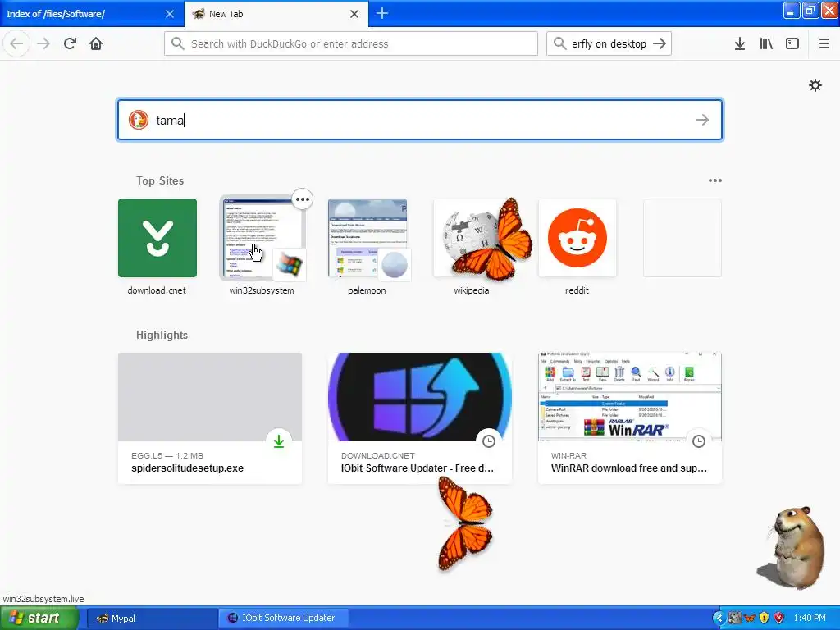Click the butterfly below the IObit card
The width and height of the screenshot is (840, 630).
pyautogui.click(x=464, y=524)
